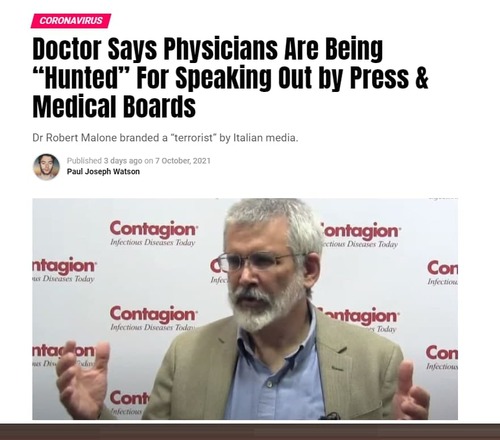
Task: Open the pink CORONAVIRUS category tag
Action: [x=71, y=21]
